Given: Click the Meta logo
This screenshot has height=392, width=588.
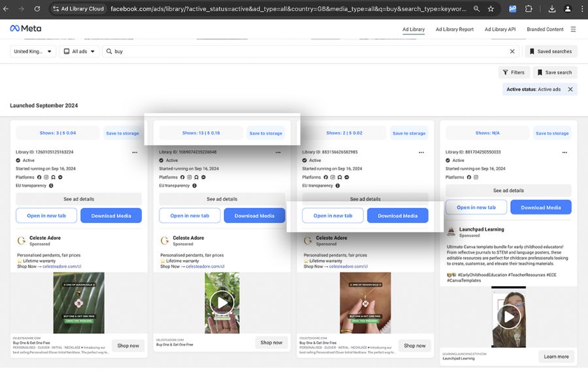Looking at the screenshot, I should (25, 29).
